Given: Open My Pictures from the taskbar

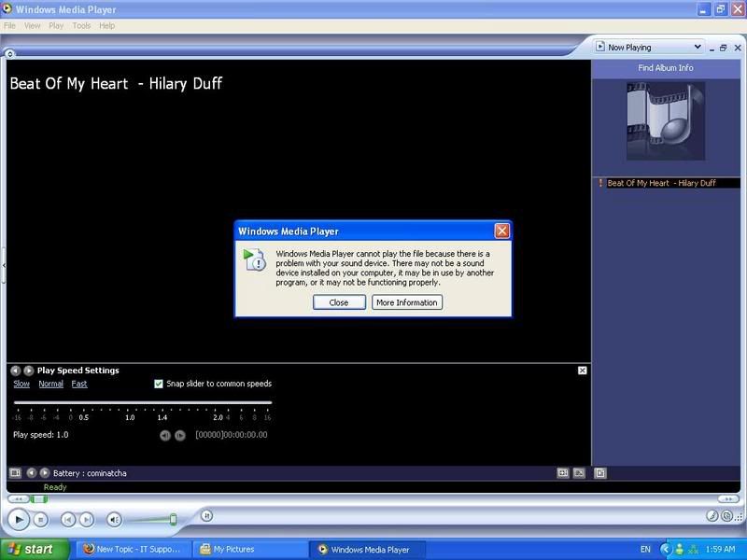Looking at the screenshot, I should click(233, 549).
